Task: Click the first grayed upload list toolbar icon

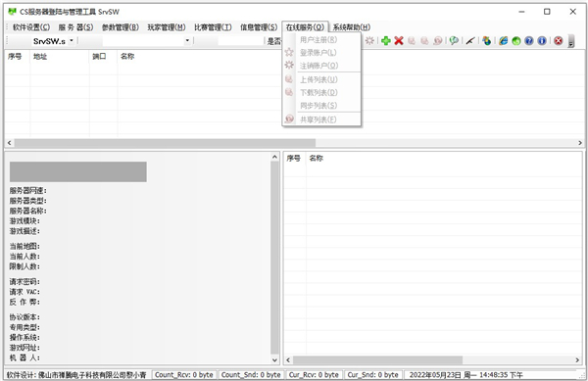Action: 412,41
